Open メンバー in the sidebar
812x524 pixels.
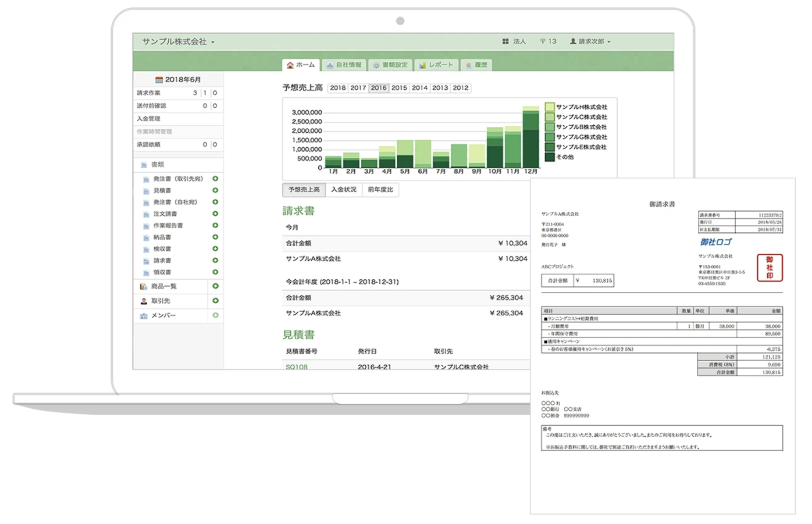[x=163, y=315]
